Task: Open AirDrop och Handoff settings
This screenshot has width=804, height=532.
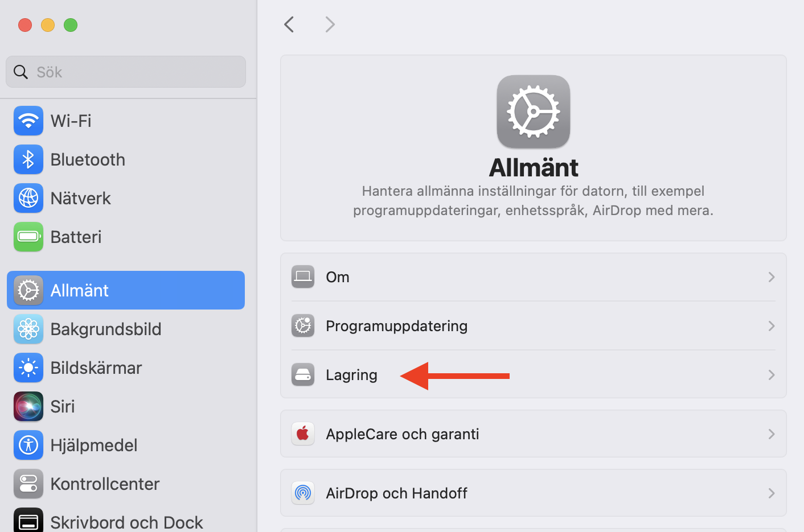Action: pyautogui.click(x=534, y=493)
